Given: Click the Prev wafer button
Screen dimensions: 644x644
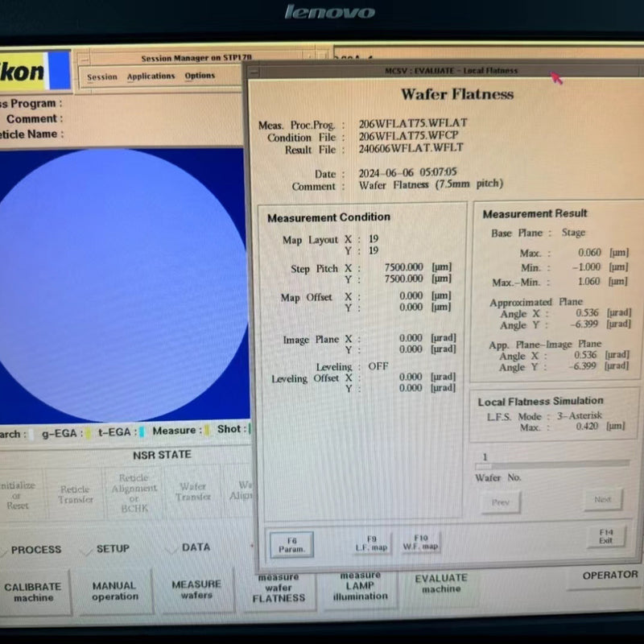Looking at the screenshot, I should (500, 502).
